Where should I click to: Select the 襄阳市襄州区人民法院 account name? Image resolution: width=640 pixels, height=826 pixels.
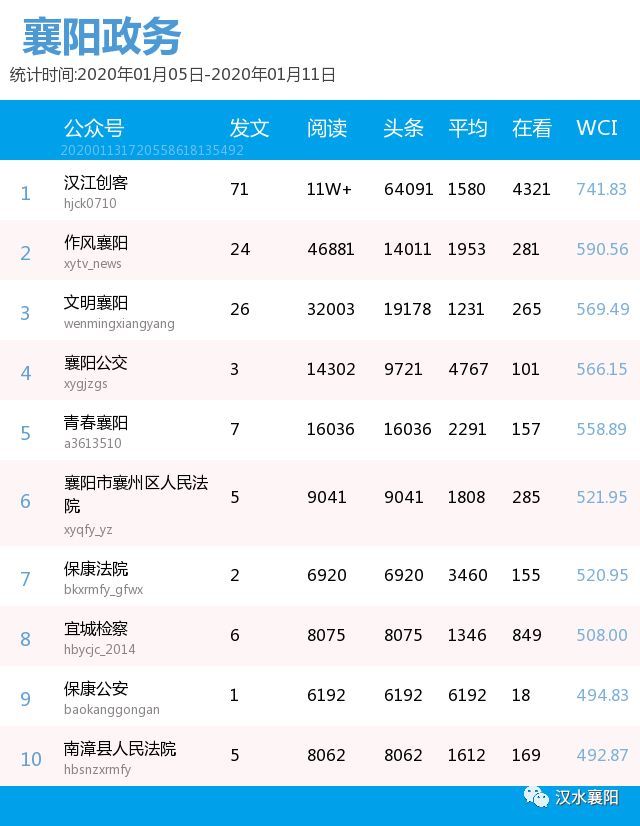(x=136, y=494)
